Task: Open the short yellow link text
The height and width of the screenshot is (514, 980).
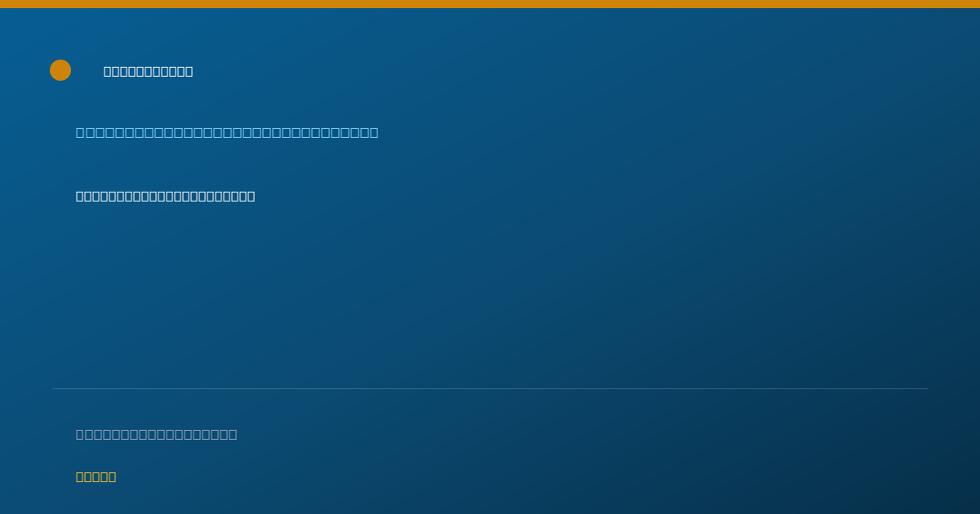Action: (x=96, y=476)
